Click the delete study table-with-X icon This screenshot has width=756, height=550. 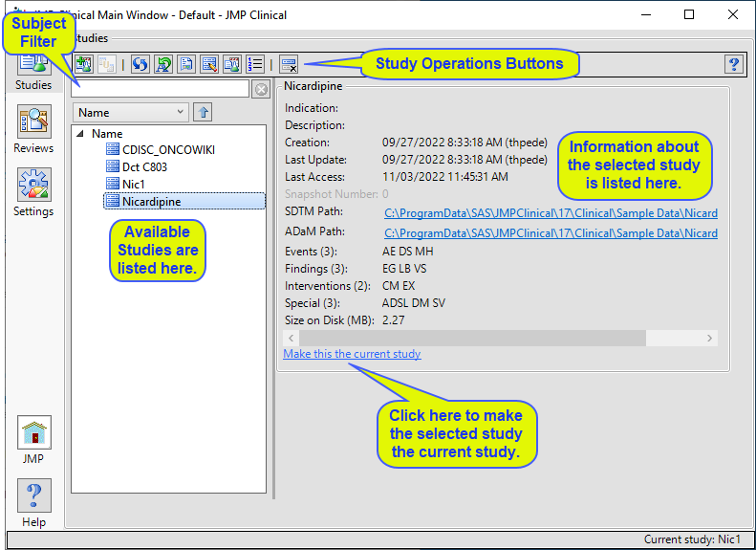coord(289,64)
